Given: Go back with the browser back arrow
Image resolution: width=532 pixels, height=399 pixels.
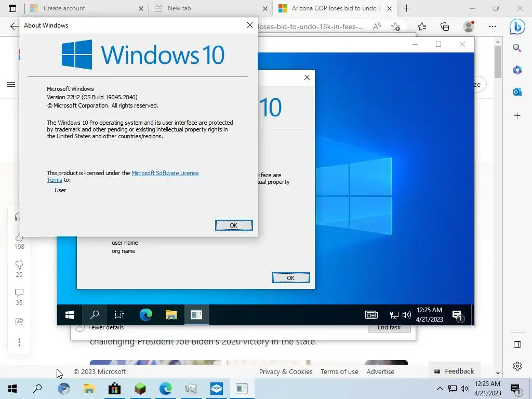Looking at the screenshot, I should tap(14, 26).
